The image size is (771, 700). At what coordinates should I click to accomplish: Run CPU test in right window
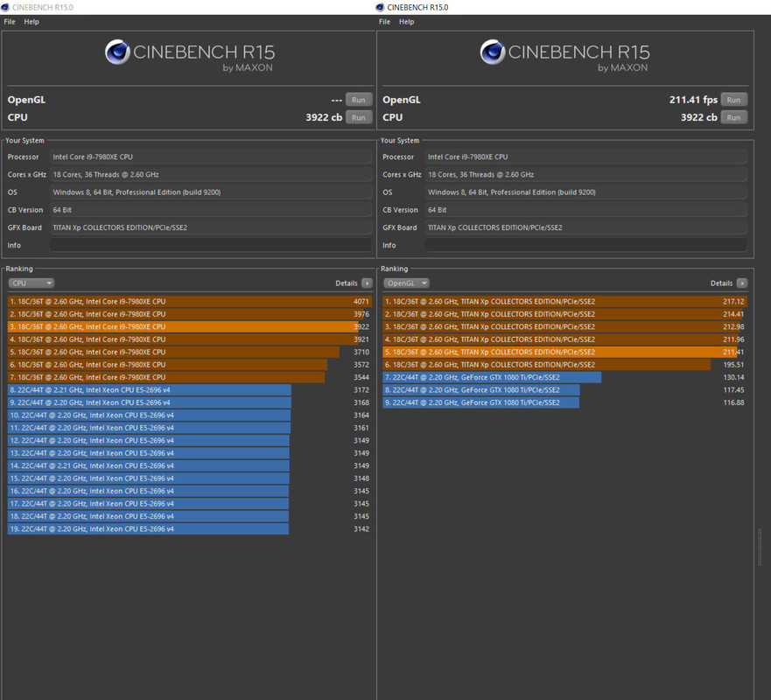pos(733,117)
